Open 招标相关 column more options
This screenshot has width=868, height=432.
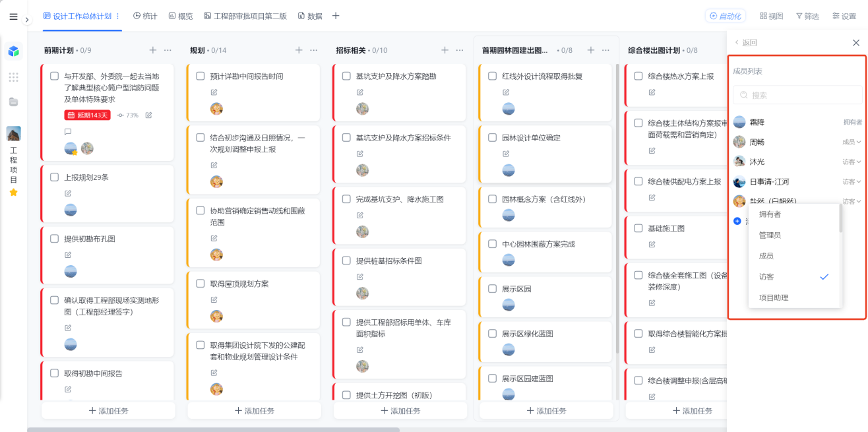460,50
